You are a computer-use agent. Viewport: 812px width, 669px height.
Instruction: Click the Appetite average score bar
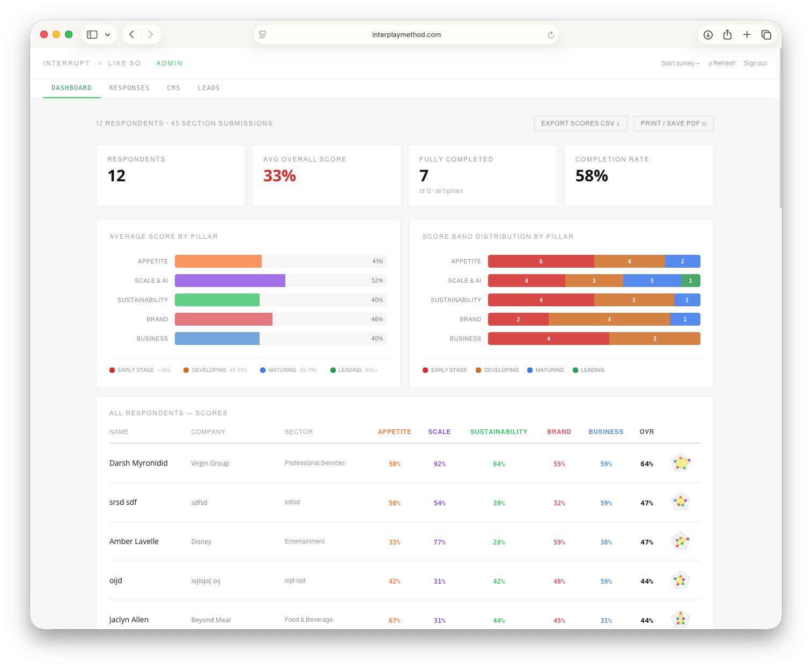218,261
